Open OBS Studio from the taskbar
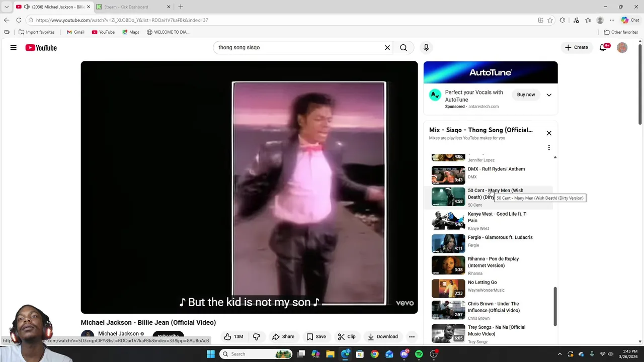The height and width of the screenshot is (362, 644). point(434,354)
